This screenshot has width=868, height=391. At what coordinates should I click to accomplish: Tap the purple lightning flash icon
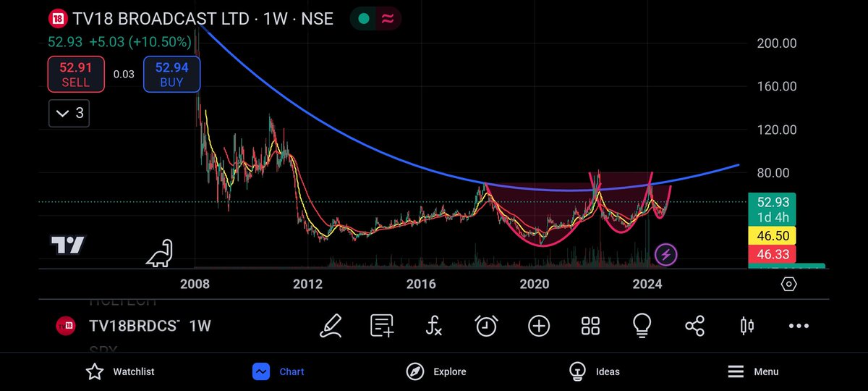click(x=666, y=254)
